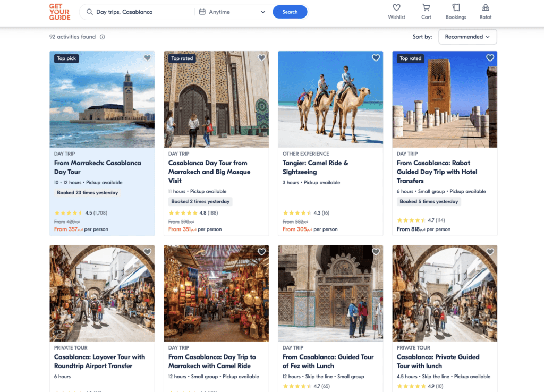
Task: Open the Bookings icon in header
Action: [x=456, y=8]
